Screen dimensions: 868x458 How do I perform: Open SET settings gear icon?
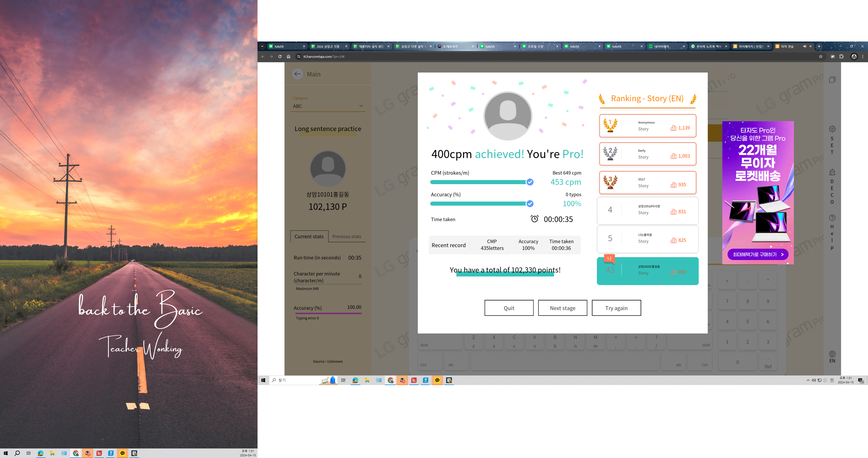pyautogui.click(x=832, y=129)
